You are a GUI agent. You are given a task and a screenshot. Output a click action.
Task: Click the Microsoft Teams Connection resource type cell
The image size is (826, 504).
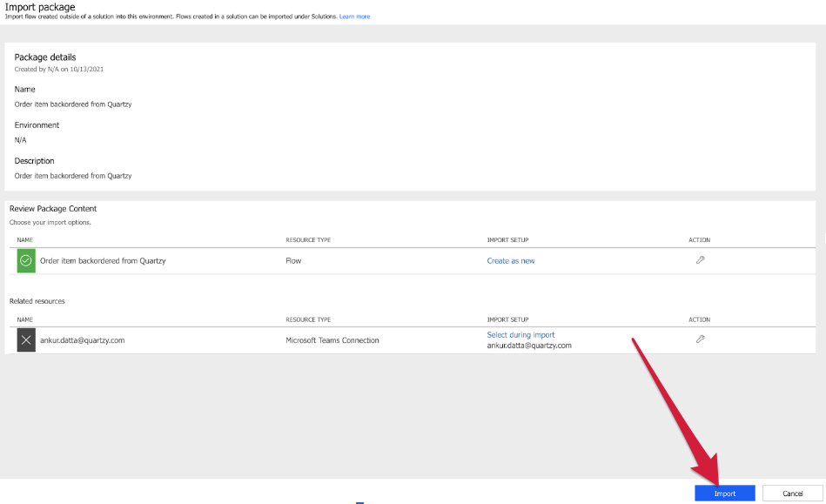(332, 340)
